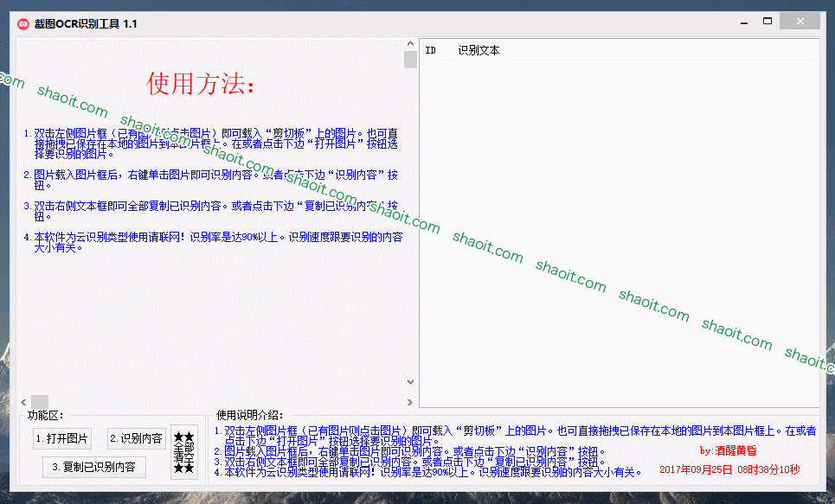Click the 2017年09月25日 date and time text
Image resolution: width=835 pixels, height=504 pixels.
(729, 470)
